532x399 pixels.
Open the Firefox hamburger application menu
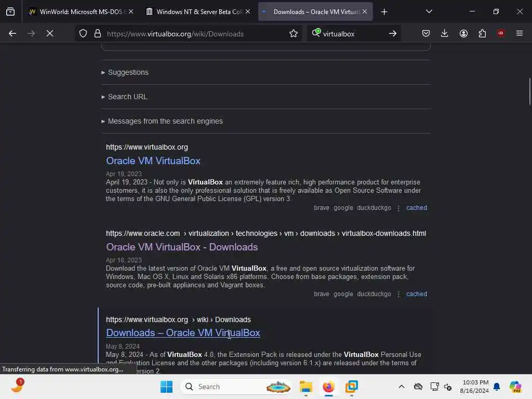pyautogui.click(x=520, y=33)
